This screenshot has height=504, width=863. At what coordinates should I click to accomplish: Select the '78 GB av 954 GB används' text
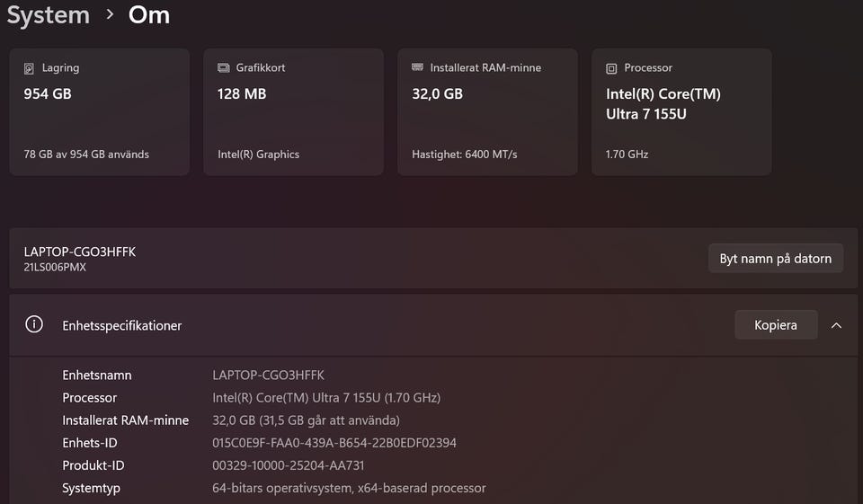coord(86,155)
